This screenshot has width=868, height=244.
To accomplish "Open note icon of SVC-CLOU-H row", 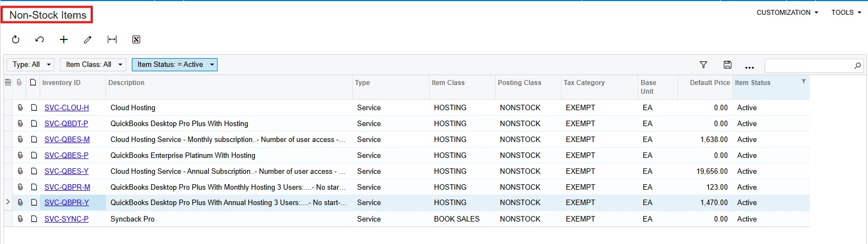I will (34, 107).
